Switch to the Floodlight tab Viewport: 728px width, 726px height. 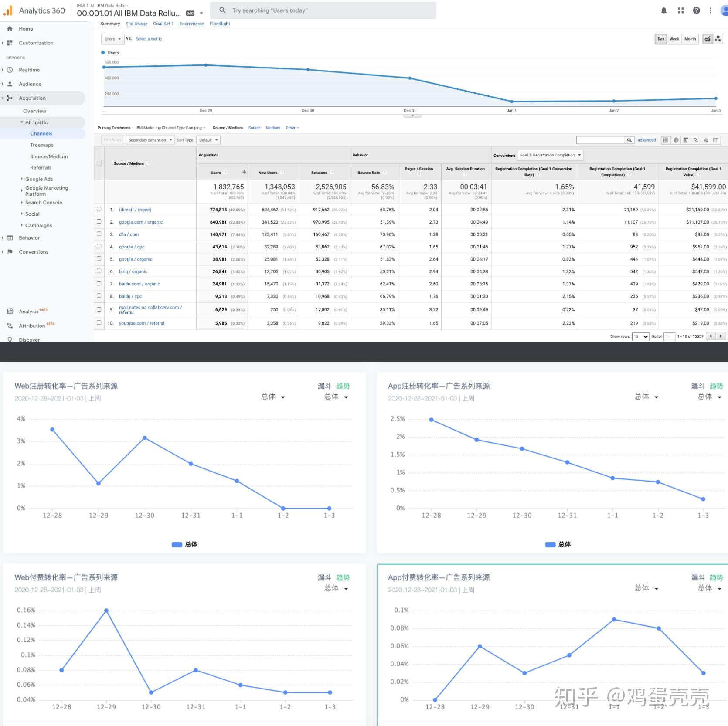tap(220, 24)
